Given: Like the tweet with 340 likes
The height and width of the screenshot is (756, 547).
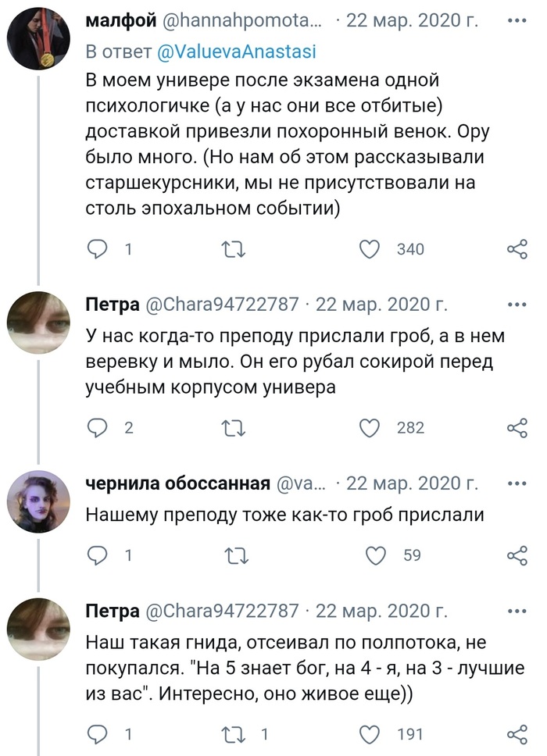Looking at the screenshot, I should click(370, 249).
